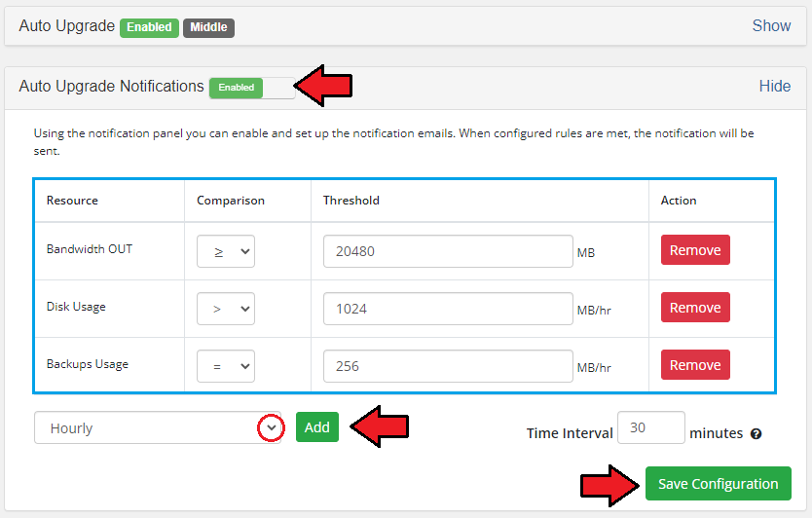Show the Auto Upgrade section
The width and height of the screenshot is (812, 518).
(x=771, y=26)
